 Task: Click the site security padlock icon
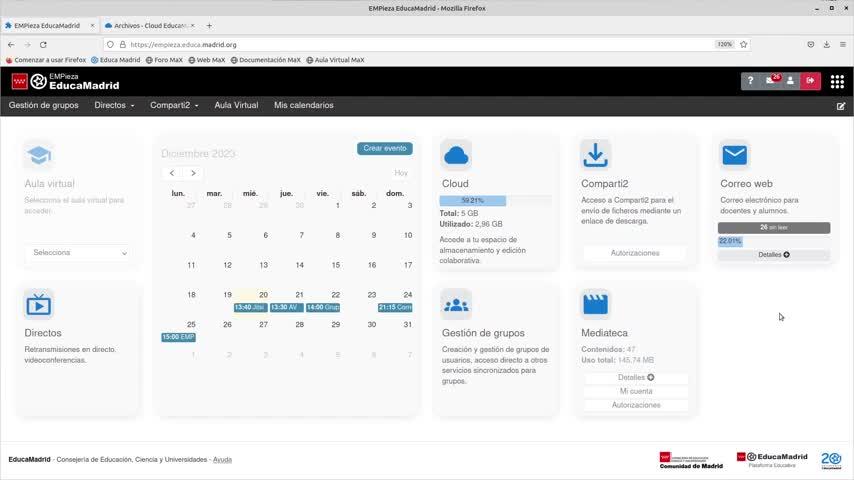[123, 45]
